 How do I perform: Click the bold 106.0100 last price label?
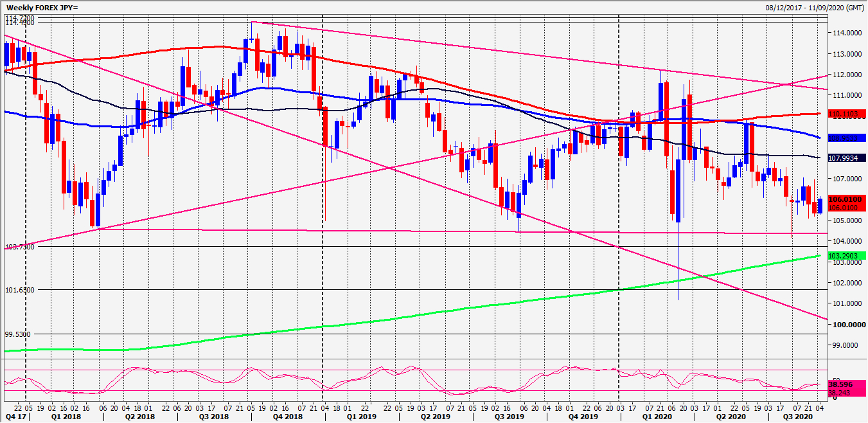coord(847,201)
